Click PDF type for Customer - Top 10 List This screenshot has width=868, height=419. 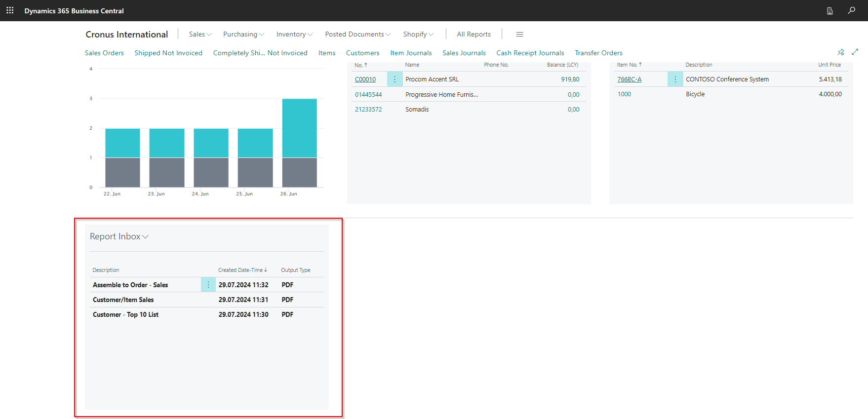[x=287, y=314]
